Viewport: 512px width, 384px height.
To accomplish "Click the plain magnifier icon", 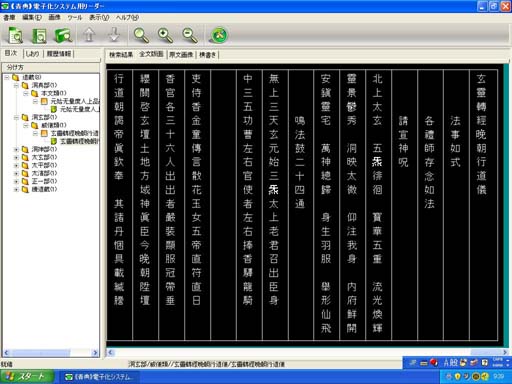I will pyautogui.click(x=141, y=35).
